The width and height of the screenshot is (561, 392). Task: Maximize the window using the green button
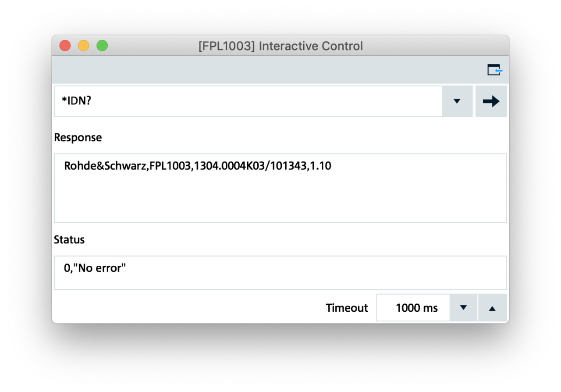tap(102, 46)
